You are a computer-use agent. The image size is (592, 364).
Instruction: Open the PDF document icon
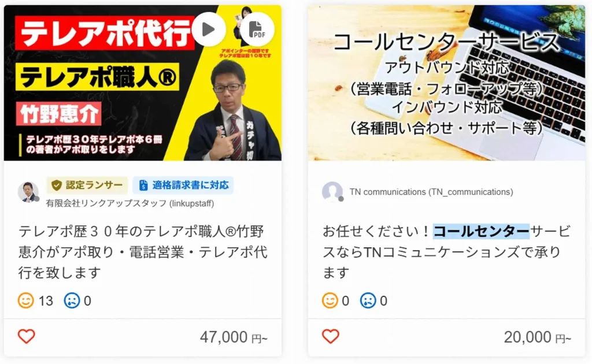(x=257, y=29)
